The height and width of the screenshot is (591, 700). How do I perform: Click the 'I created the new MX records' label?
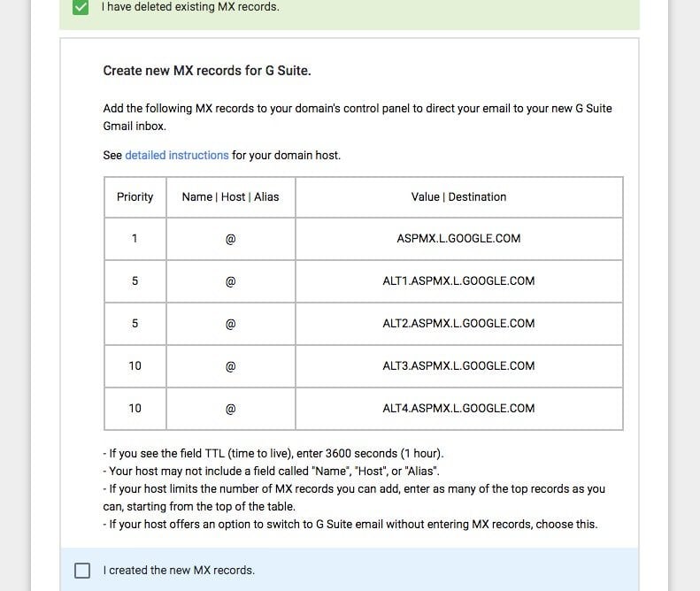[179, 571]
